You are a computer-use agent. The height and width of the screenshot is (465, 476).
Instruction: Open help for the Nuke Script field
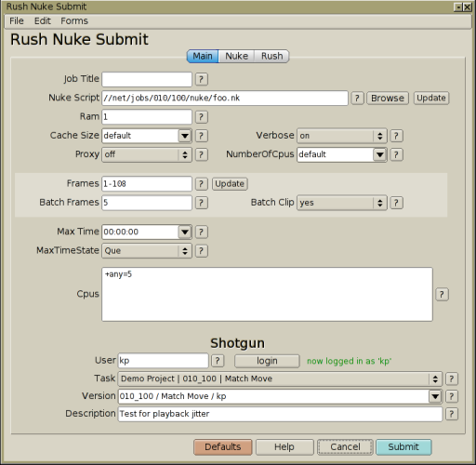357,99
